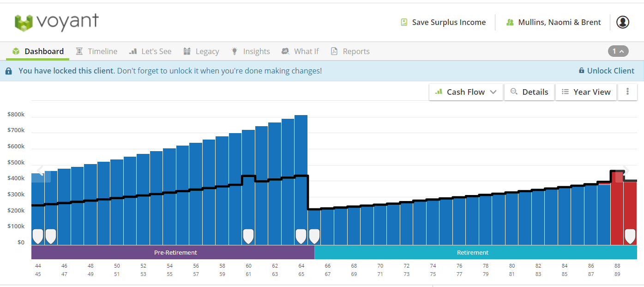Advance chart with right arrow
Viewport: 644px width, 287px height.
626,171
